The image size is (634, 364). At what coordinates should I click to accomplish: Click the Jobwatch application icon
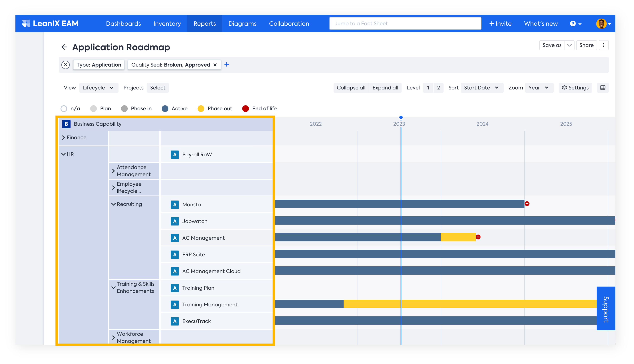[x=175, y=221]
